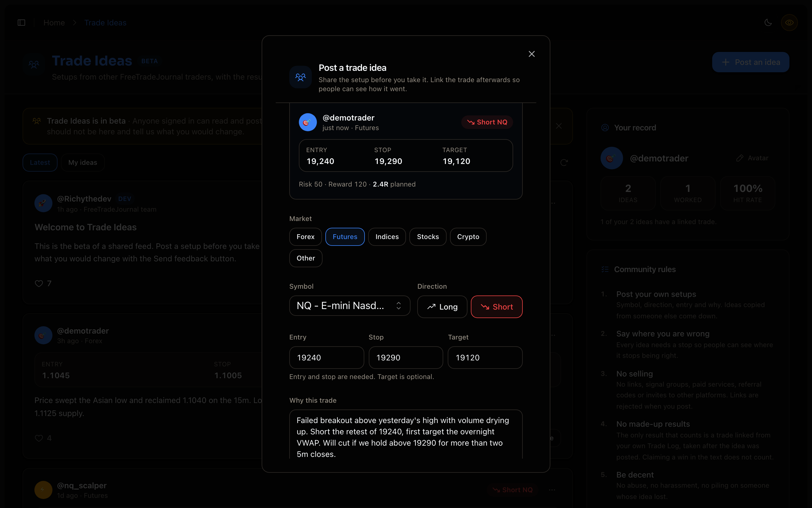Click the No made-up results rule heading
812x508 pixels.
click(653, 424)
